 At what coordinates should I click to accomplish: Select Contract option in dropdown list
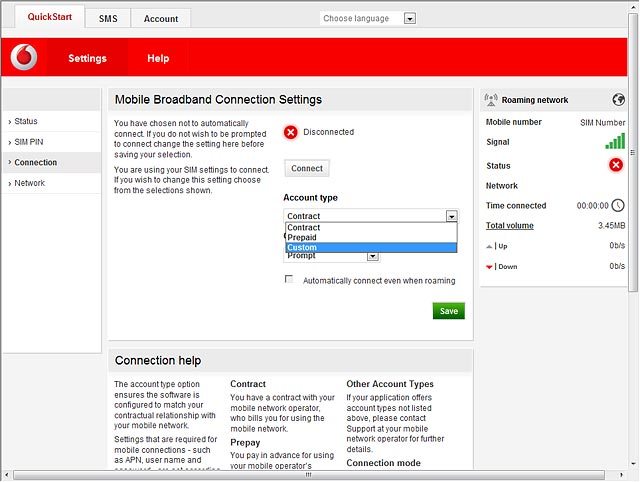[x=371, y=227]
